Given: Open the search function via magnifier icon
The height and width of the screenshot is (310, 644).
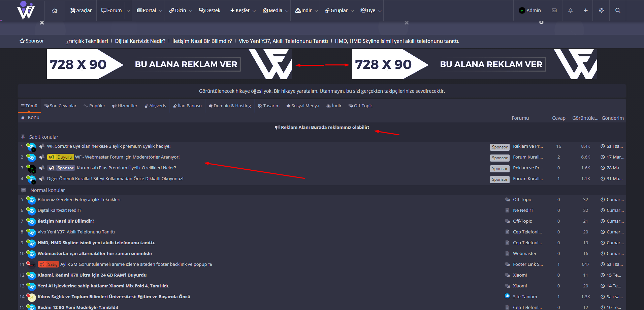Looking at the screenshot, I should (x=617, y=10).
